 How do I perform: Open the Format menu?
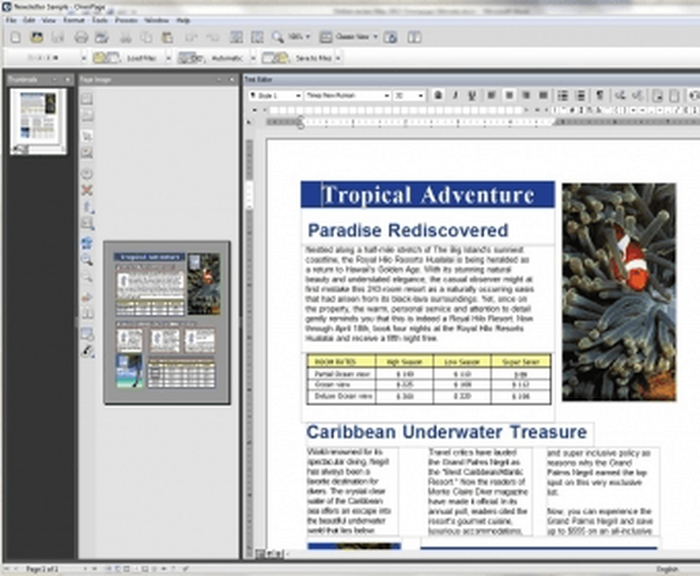tap(74, 21)
